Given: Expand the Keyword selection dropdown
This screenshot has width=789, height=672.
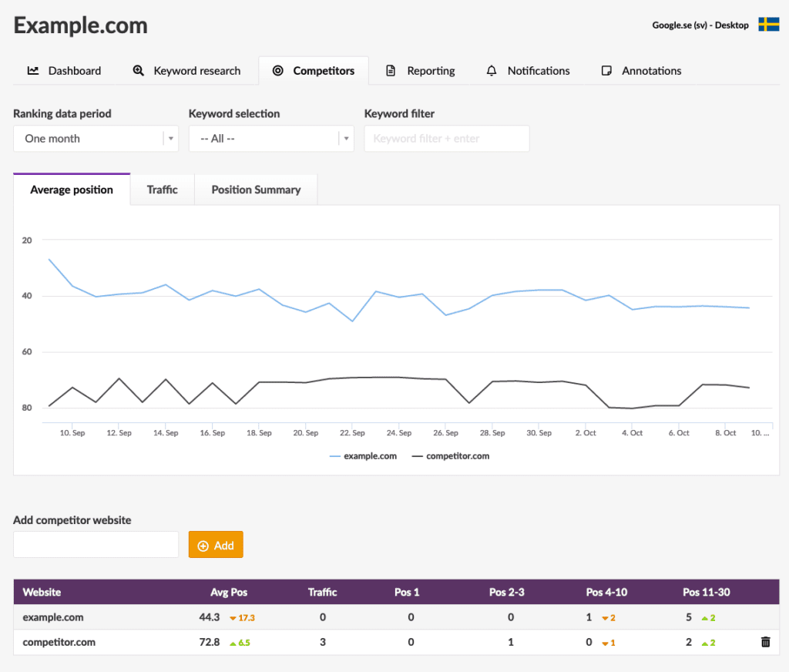Looking at the screenshot, I should [x=270, y=139].
